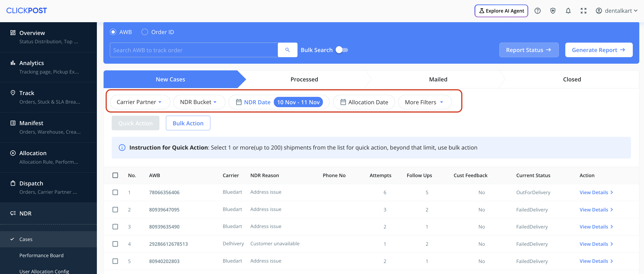Click the search magnifier icon button
This screenshot has height=274, width=644.
click(287, 50)
